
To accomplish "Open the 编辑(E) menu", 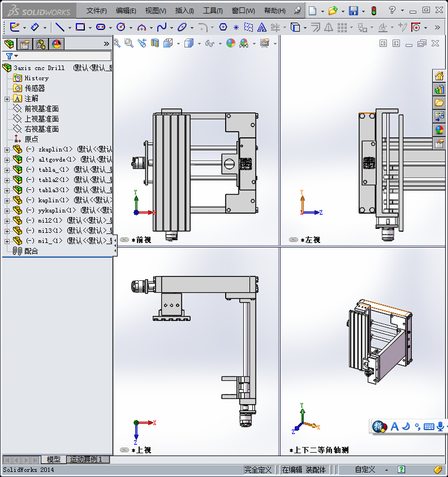I will [x=126, y=11].
